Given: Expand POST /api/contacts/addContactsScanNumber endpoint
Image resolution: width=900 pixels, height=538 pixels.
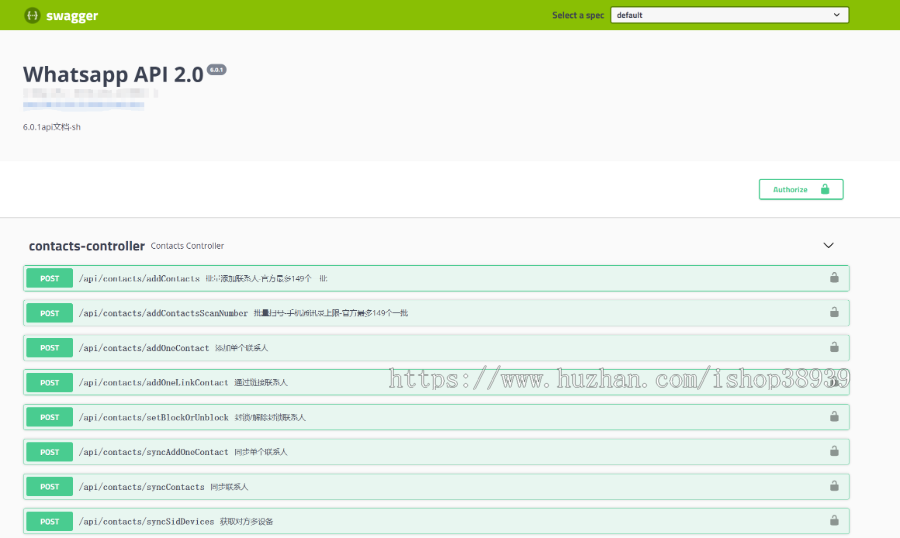Looking at the screenshot, I should (436, 313).
